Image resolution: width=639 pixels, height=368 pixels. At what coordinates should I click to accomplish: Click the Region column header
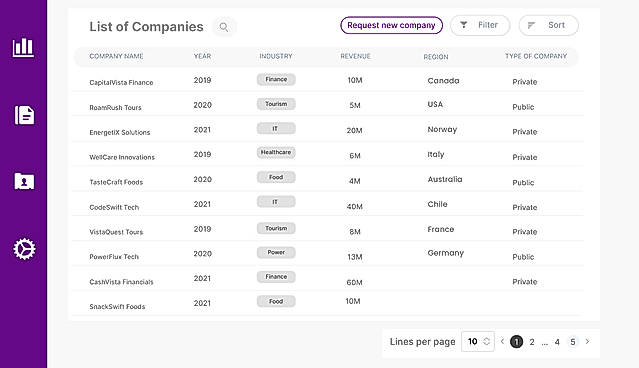(436, 57)
